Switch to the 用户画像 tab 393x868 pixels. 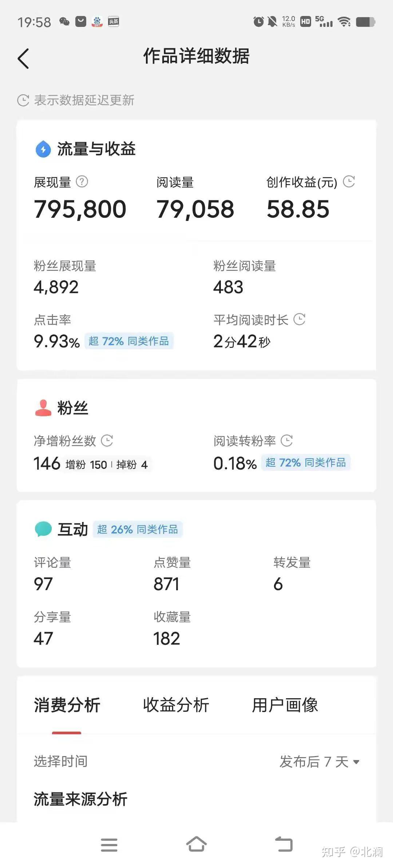285,705
